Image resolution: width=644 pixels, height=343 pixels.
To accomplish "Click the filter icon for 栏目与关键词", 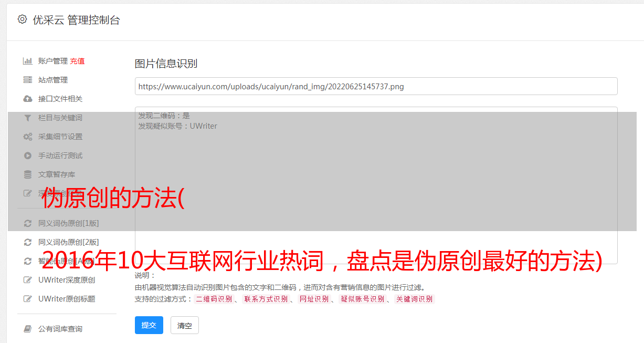I will [28, 118].
